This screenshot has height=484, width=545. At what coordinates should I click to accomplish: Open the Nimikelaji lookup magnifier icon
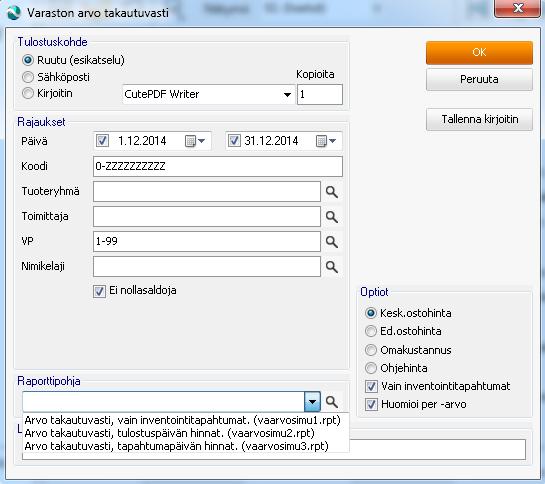[332, 267]
